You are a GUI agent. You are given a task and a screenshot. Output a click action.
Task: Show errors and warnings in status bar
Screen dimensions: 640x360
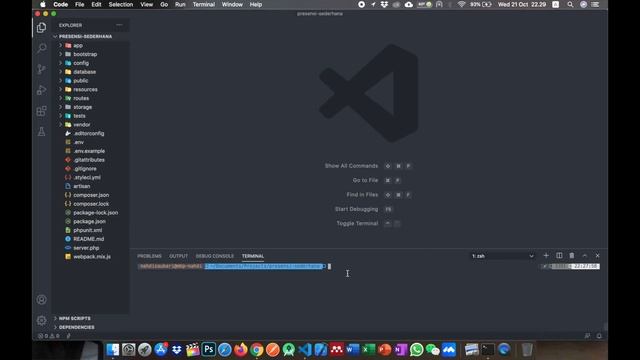pos(49,336)
